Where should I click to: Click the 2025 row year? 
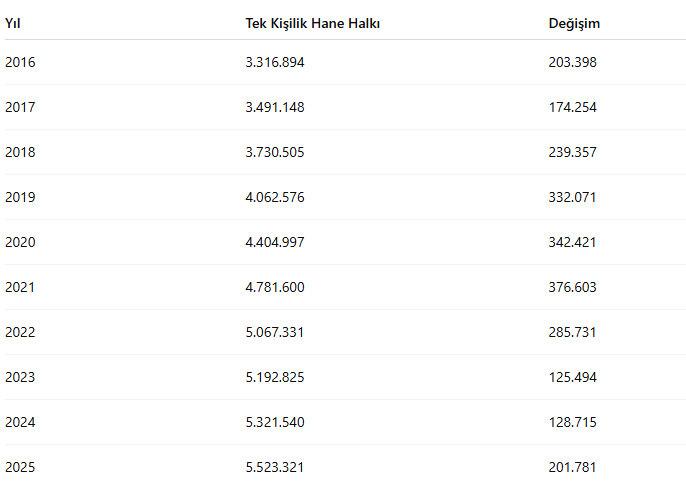(x=20, y=467)
